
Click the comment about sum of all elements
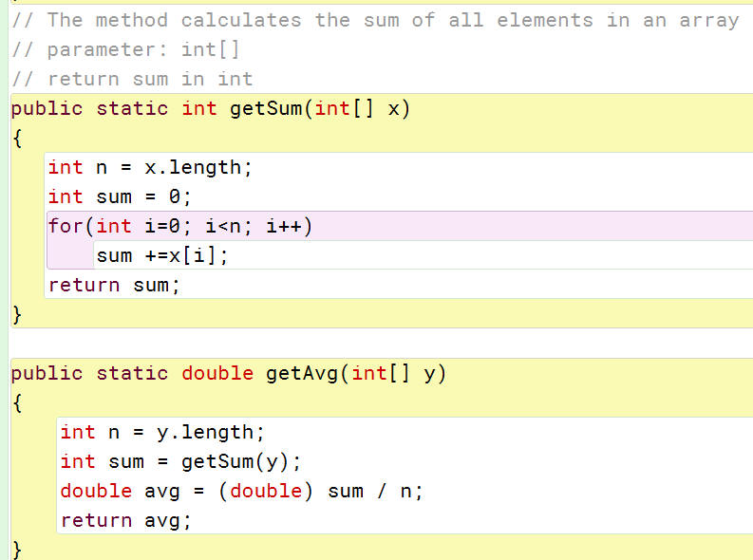tap(375, 20)
